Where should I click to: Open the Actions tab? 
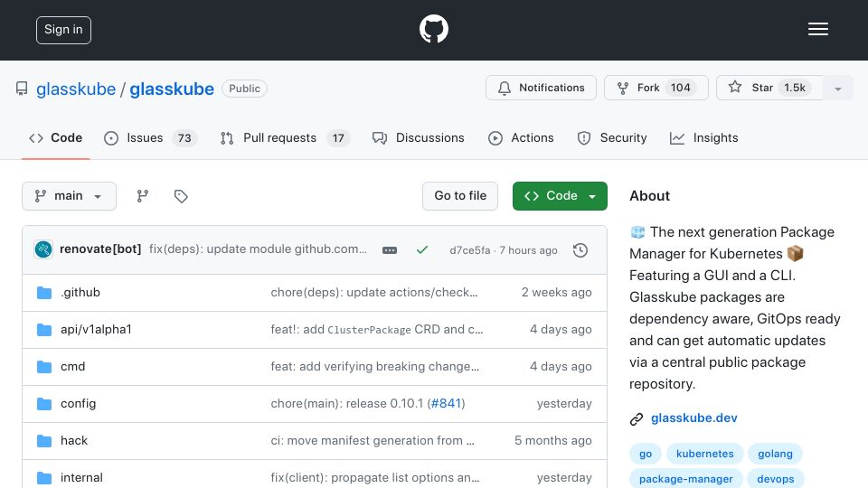click(521, 137)
